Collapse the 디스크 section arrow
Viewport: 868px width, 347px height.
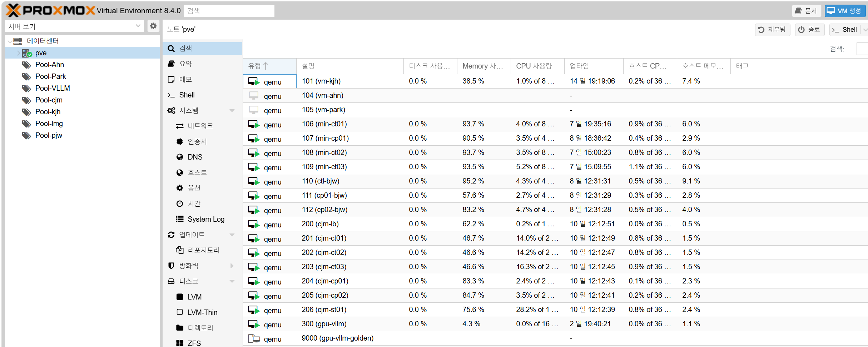click(232, 281)
